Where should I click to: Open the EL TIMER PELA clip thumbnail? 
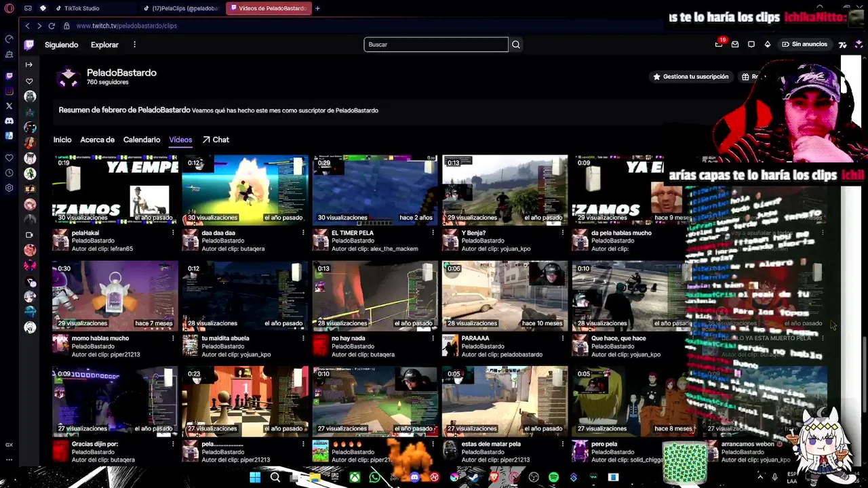pos(375,190)
